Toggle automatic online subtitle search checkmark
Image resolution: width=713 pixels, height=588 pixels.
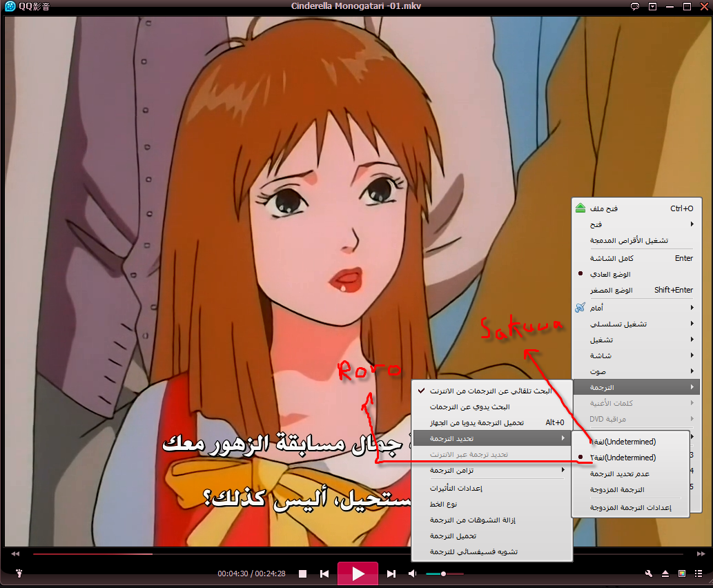[x=491, y=391]
